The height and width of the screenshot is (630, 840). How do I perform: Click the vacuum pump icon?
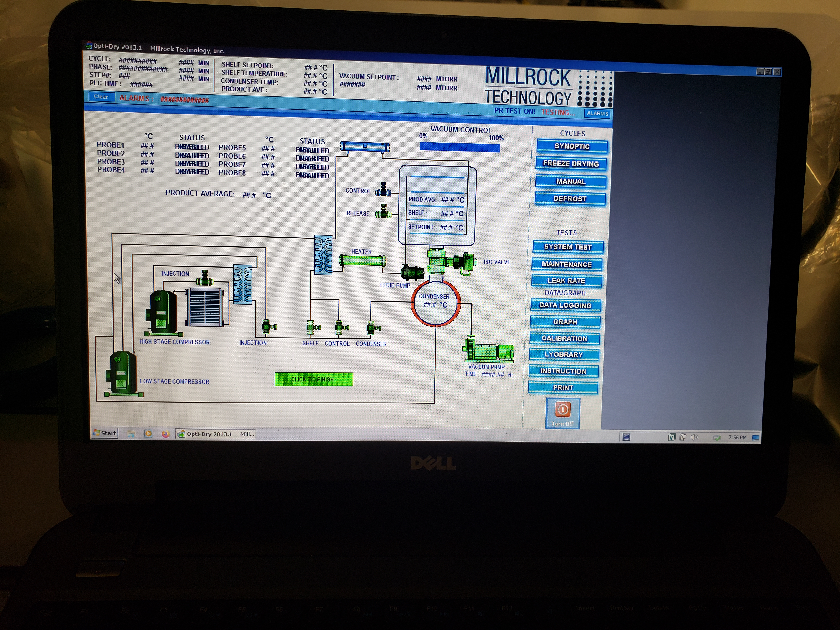pyautogui.click(x=488, y=348)
